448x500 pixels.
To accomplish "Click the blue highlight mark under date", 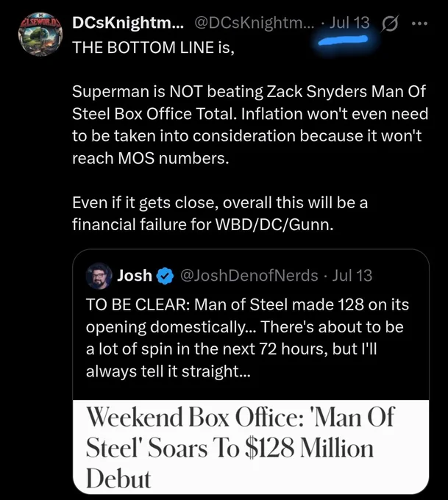I will point(344,40).
